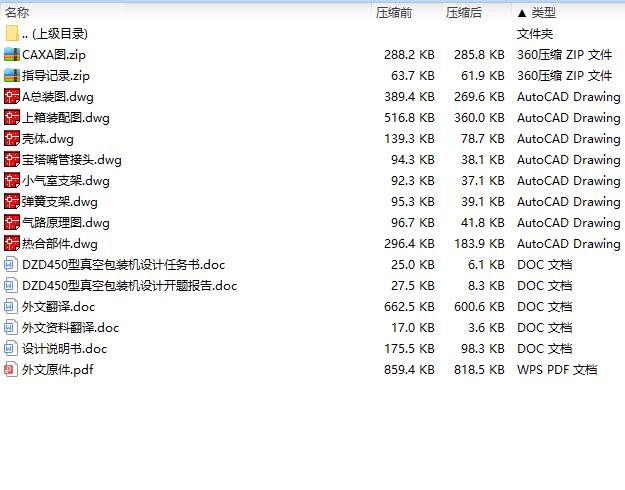Click the 288.2 KB original size value
The image size is (625, 490).
coord(409,55)
